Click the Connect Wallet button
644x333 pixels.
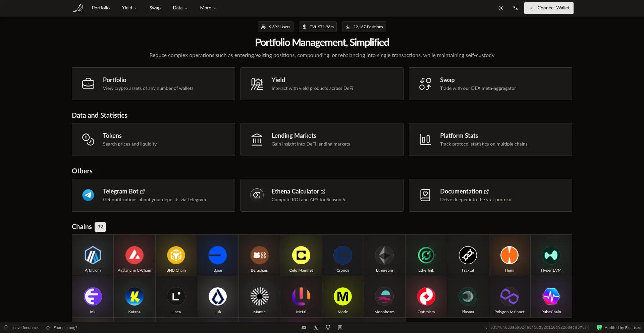click(549, 8)
